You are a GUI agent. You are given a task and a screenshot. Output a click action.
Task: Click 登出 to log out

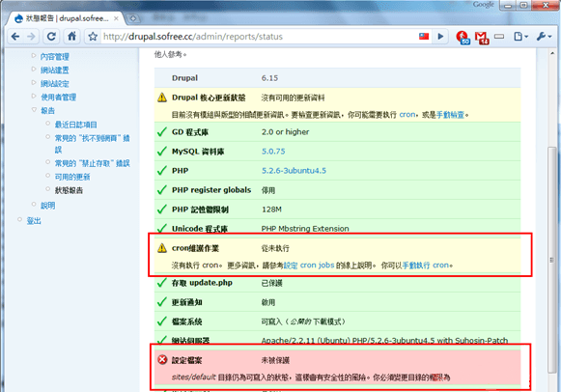click(x=34, y=221)
